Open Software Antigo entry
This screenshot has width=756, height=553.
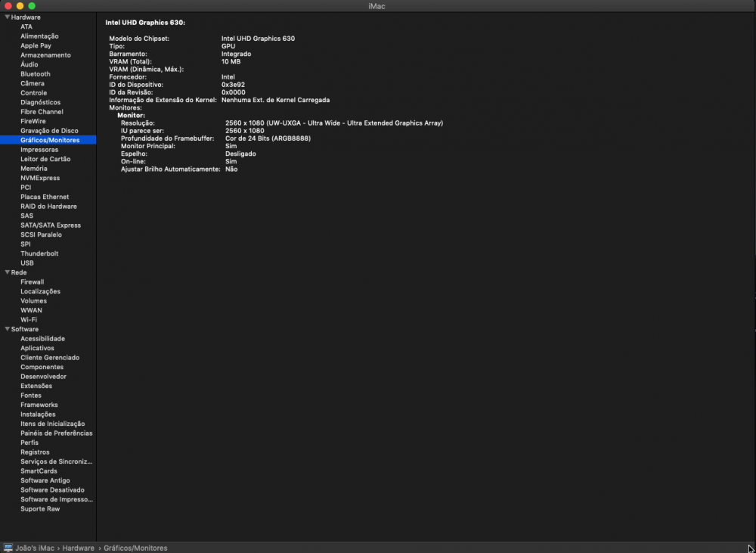click(45, 480)
